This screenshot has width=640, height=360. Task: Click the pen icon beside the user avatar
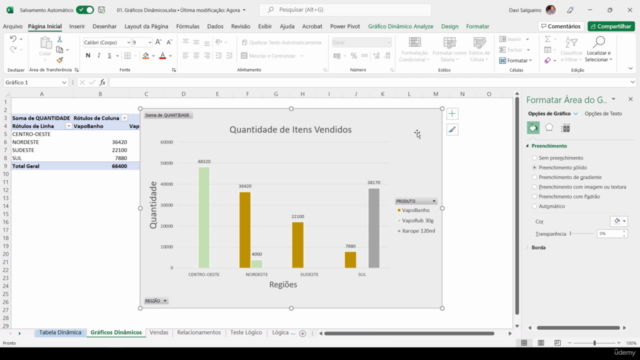point(570,10)
